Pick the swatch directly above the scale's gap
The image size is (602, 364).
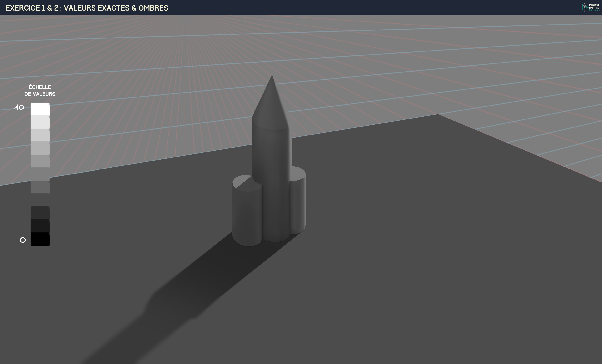(40, 187)
